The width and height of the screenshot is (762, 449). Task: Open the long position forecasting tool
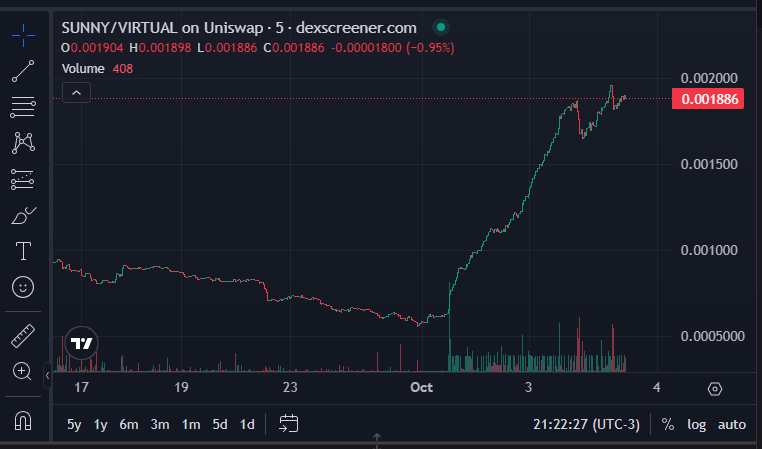click(x=23, y=179)
